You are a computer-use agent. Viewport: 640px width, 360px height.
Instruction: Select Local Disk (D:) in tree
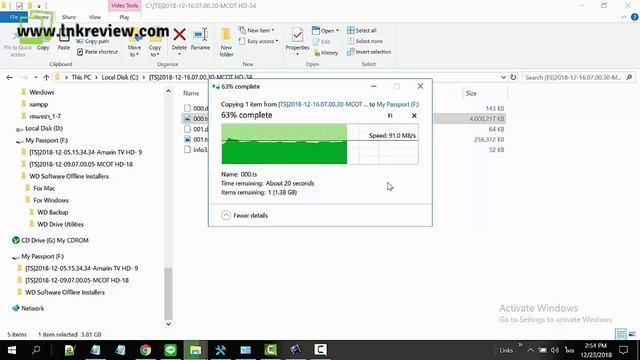(x=44, y=128)
